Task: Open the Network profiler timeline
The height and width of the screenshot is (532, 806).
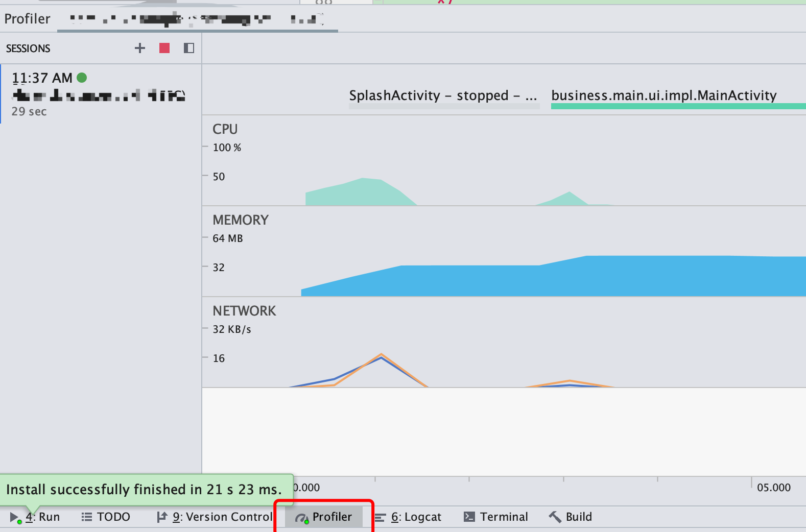Action: 504,342
